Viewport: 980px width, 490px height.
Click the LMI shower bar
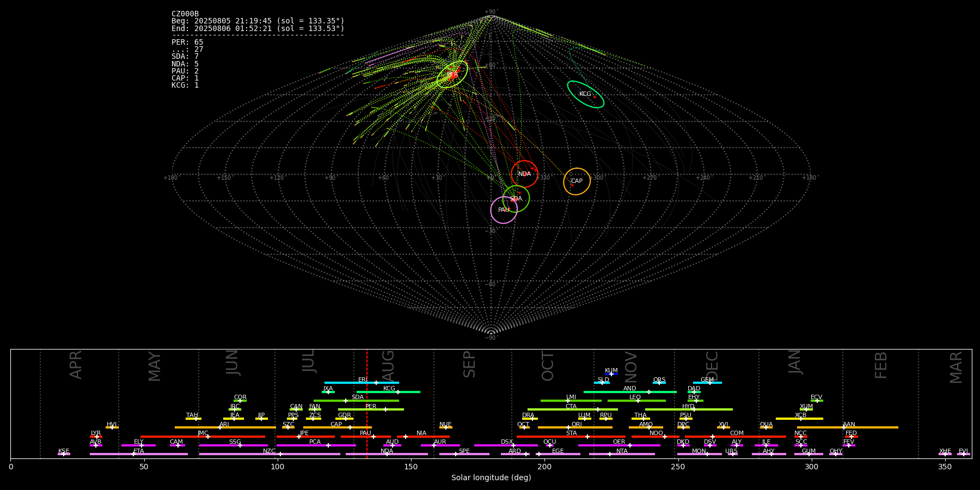[571, 401]
